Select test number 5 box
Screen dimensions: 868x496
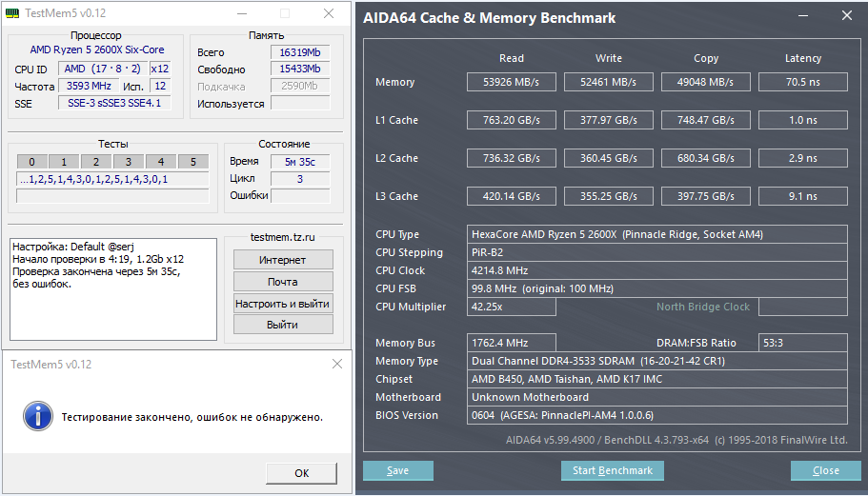pos(193,162)
